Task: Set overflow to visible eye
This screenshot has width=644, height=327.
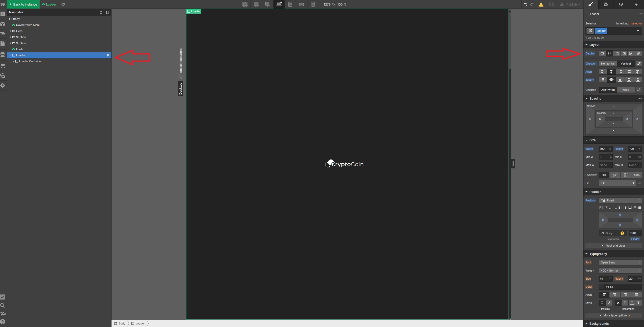Action: 604,175
